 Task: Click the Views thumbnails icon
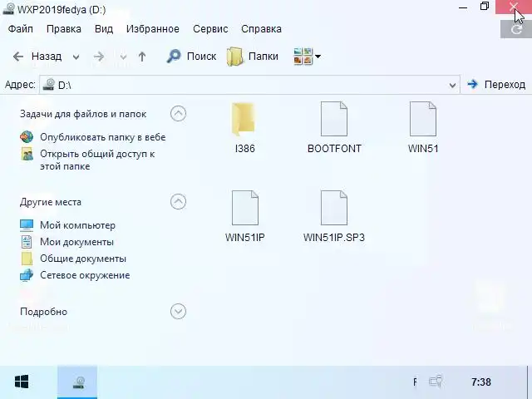[303, 57]
